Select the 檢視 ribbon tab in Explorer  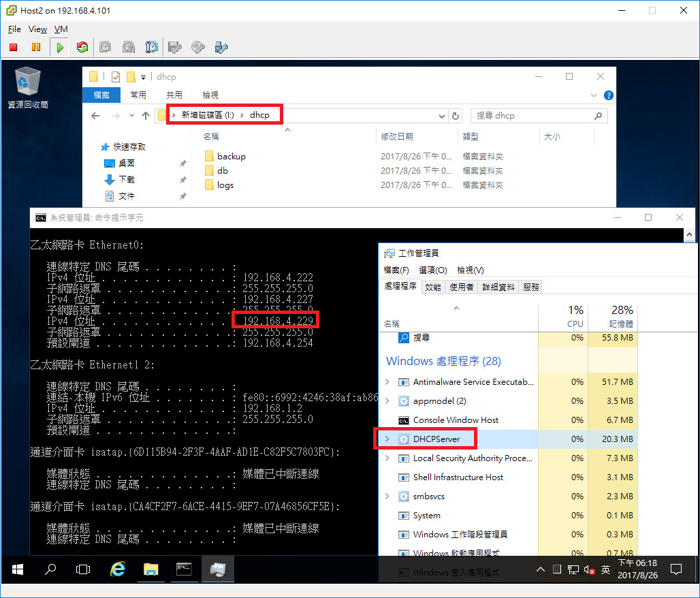click(x=210, y=95)
